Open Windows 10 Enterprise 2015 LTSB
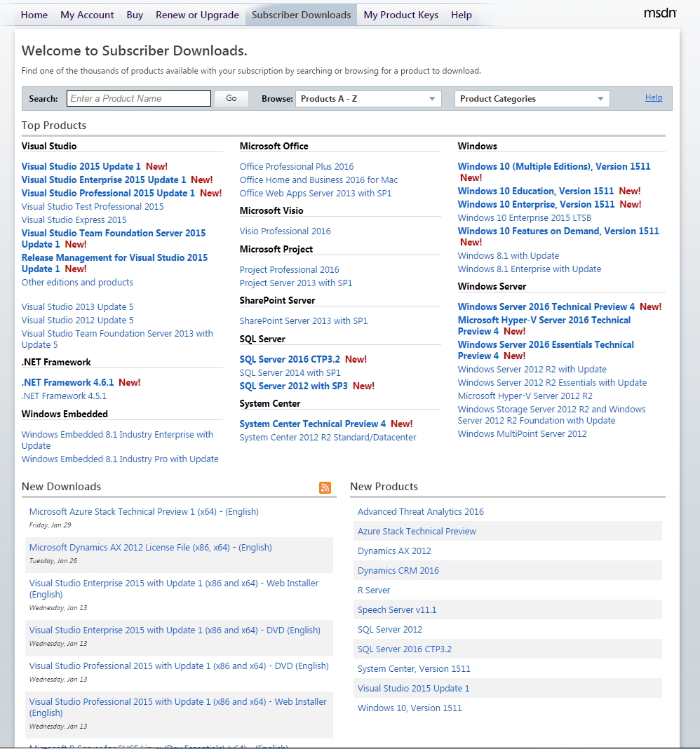Screen dimensions: 700x749 [524, 218]
